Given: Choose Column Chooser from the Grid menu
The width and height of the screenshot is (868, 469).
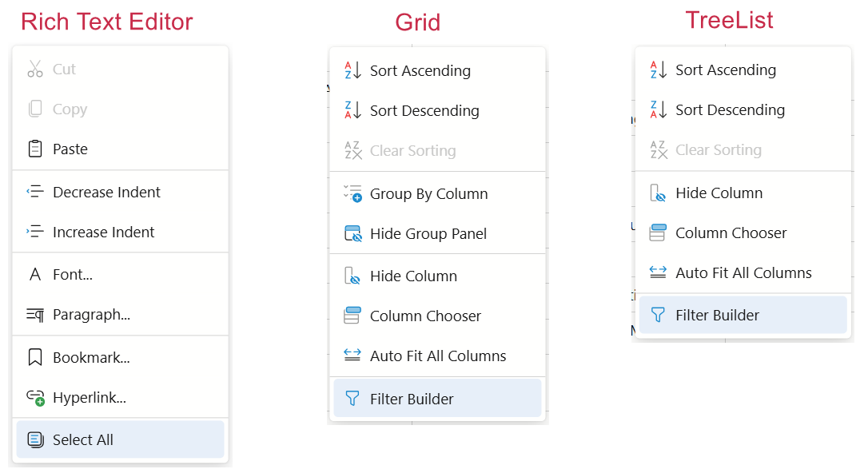Looking at the screenshot, I should coord(425,316).
